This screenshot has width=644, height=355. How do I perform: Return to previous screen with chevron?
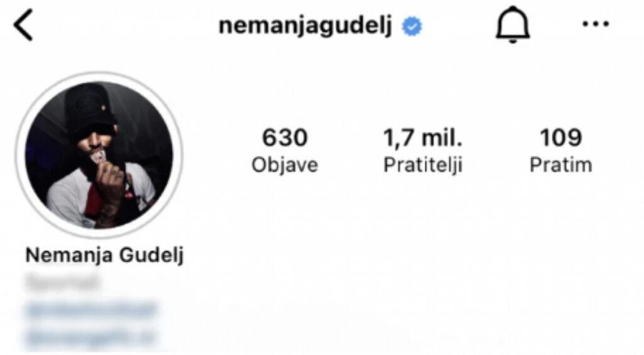(x=23, y=25)
